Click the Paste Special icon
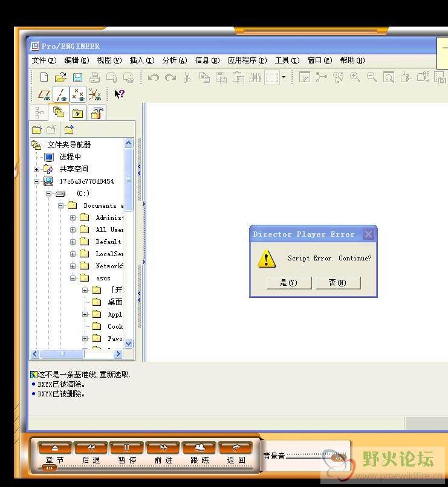 (238, 77)
